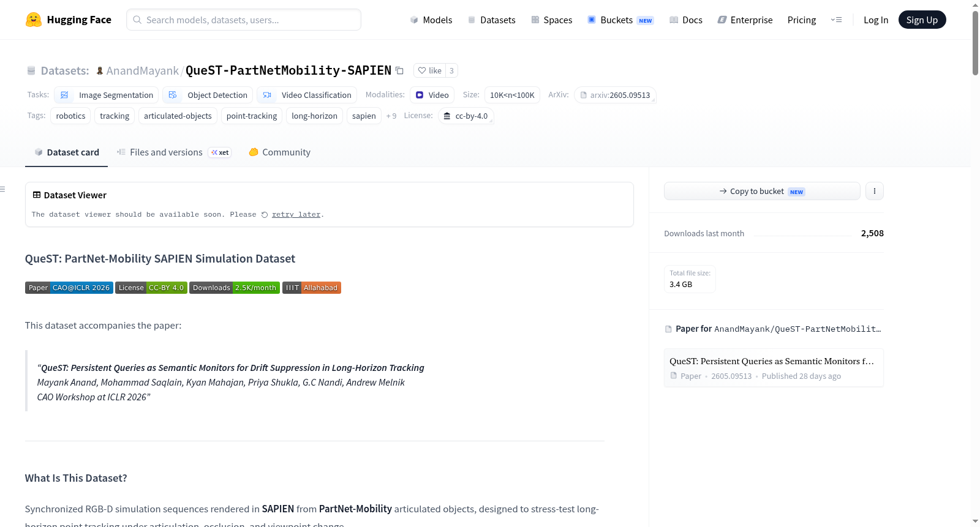Select the articulated-objects tag

(x=178, y=116)
